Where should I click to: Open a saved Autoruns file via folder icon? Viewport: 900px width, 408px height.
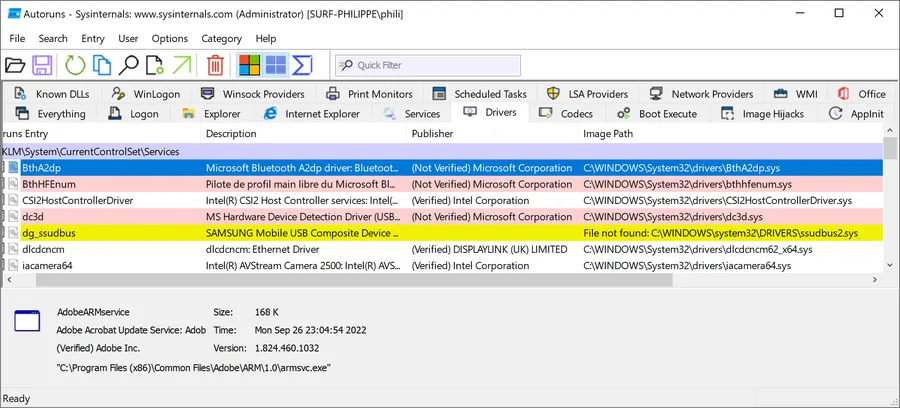click(15, 65)
